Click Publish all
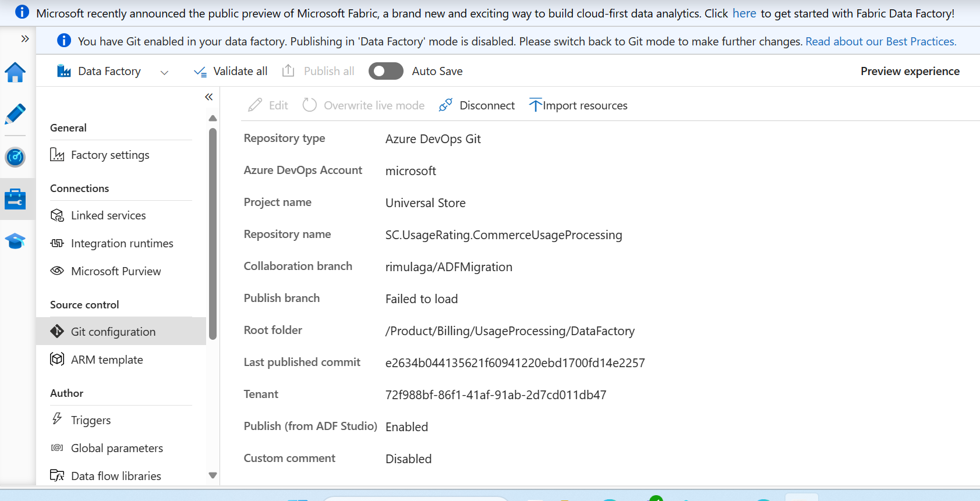 318,71
